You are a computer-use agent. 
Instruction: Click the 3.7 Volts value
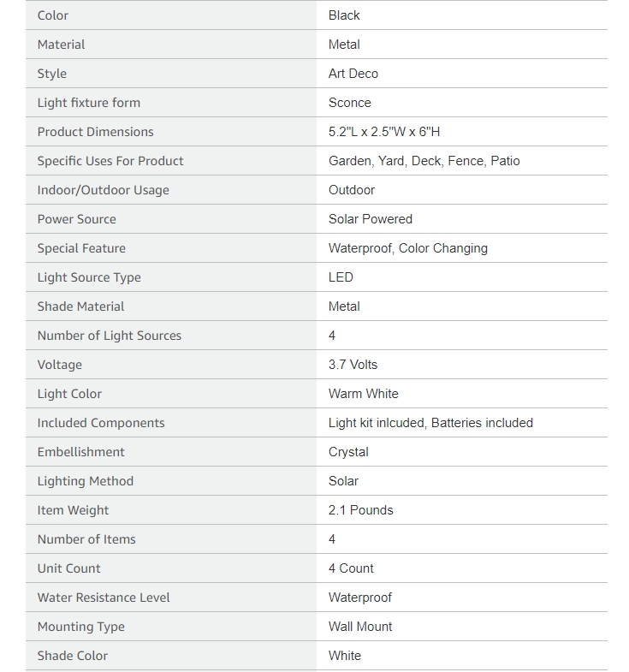tap(353, 365)
